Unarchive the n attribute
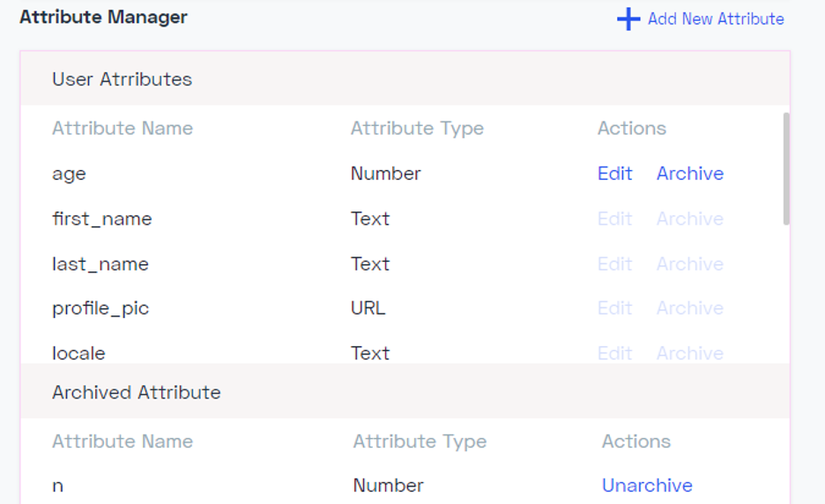This screenshot has width=825, height=504. coord(647,485)
